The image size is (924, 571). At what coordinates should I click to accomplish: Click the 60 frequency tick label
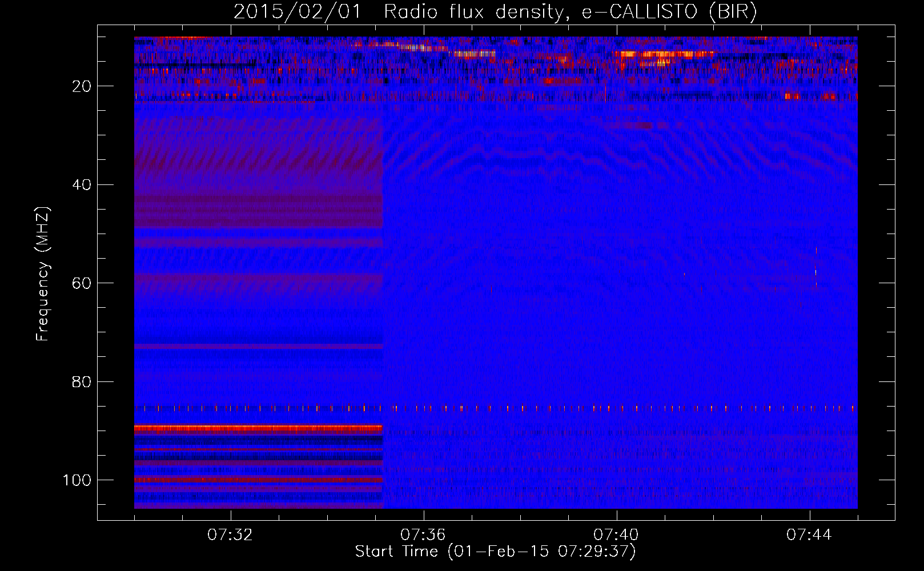point(82,283)
